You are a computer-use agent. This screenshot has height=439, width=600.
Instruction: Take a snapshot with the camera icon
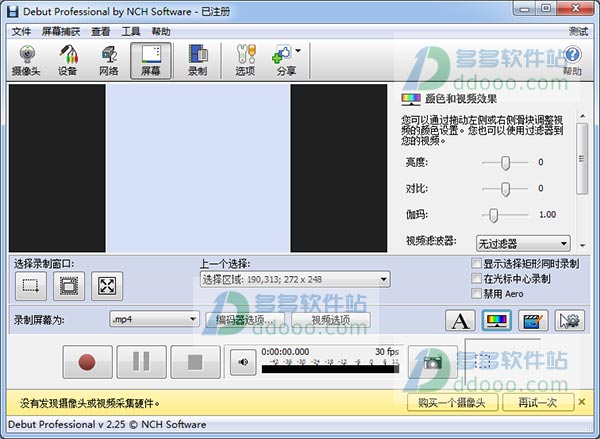[x=433, y=362]
